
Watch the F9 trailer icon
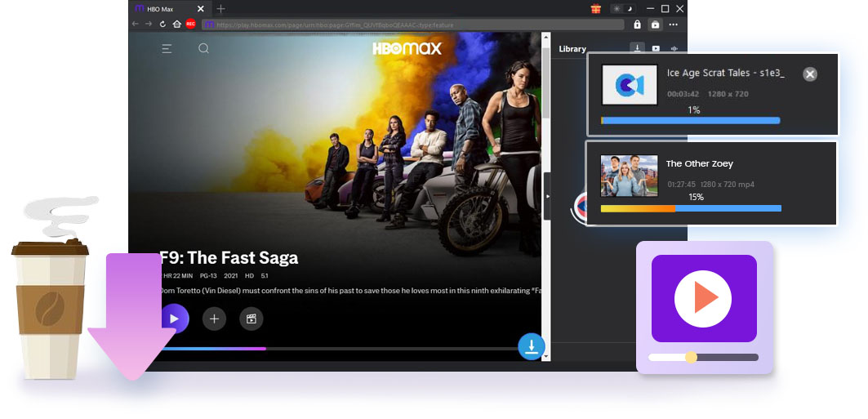(251, 319)
